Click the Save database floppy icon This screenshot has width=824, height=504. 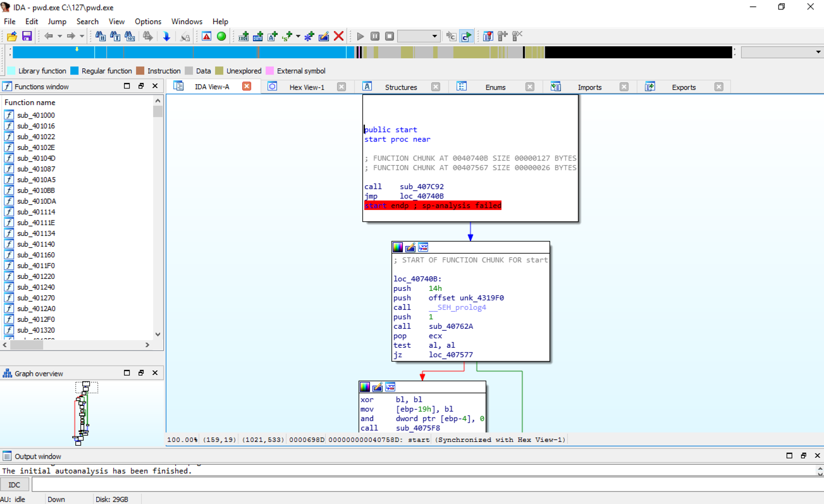point(27,37)
